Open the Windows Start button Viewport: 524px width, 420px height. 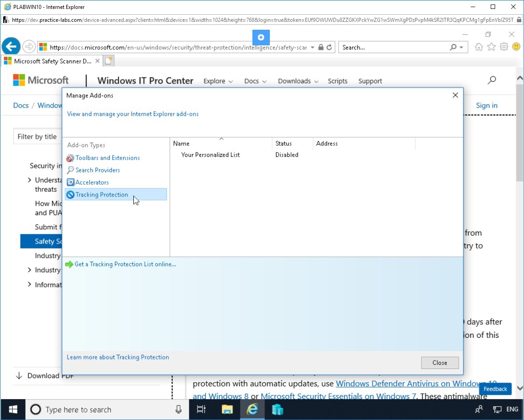(x=13, y=409)
